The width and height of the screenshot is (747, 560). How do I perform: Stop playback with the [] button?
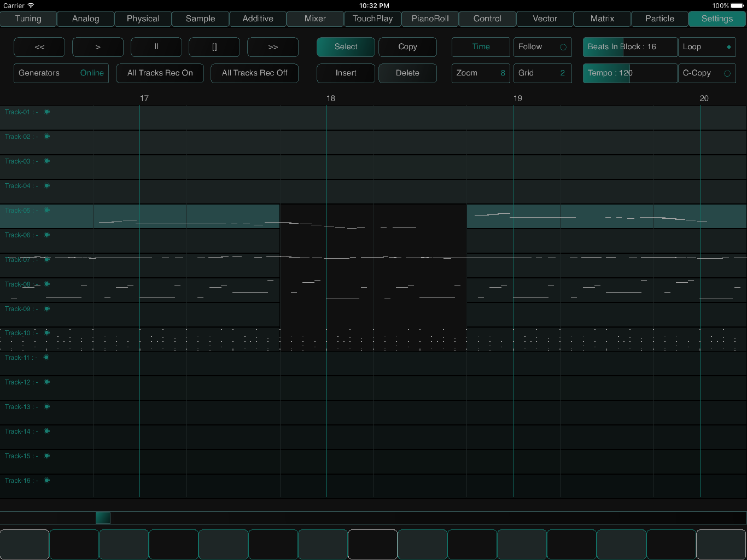(214, 47)
